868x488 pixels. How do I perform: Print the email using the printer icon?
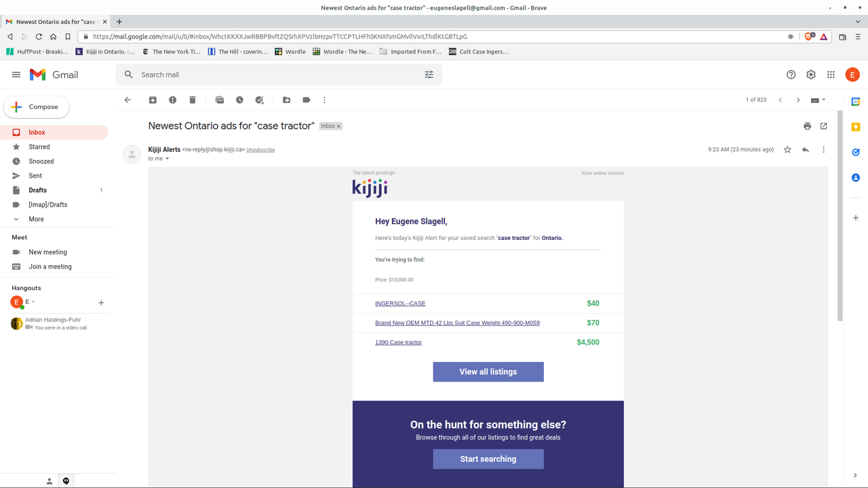click(x=807, y=126)
